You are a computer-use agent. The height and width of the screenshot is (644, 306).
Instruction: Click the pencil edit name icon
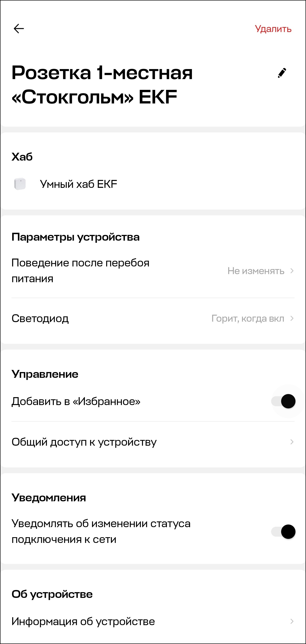(282, 73)
